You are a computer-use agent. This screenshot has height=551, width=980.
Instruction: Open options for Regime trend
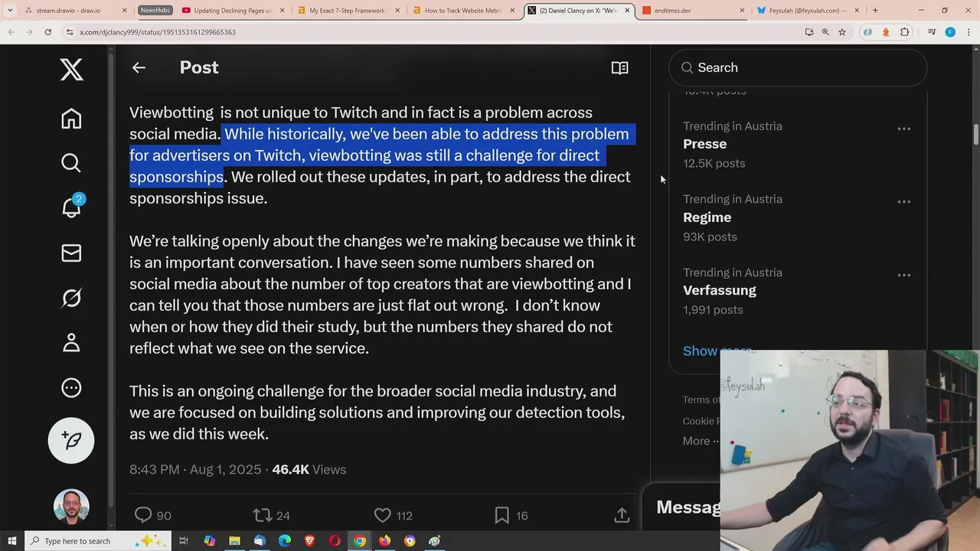coord(903,201)
